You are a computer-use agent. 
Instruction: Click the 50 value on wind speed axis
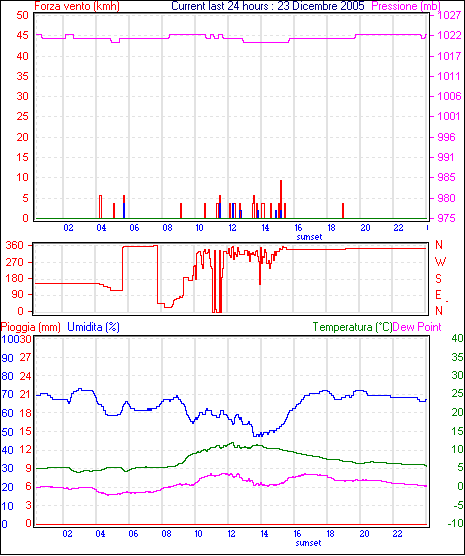(x=22, y=15)
